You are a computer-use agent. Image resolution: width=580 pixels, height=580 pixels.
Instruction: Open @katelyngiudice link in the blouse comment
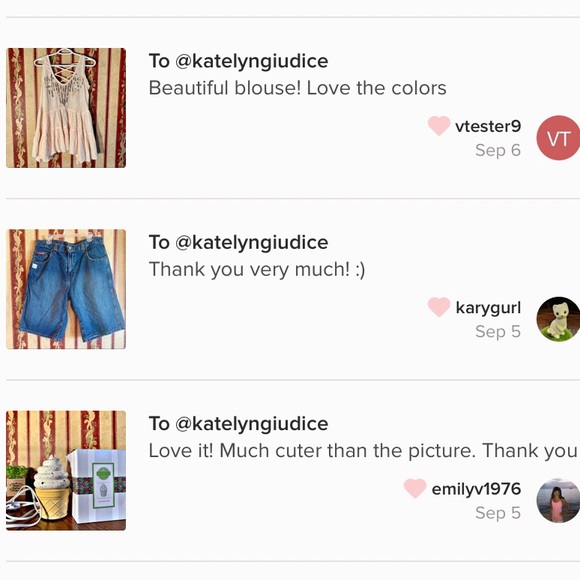pyautogui.click(x=252, y=61)
